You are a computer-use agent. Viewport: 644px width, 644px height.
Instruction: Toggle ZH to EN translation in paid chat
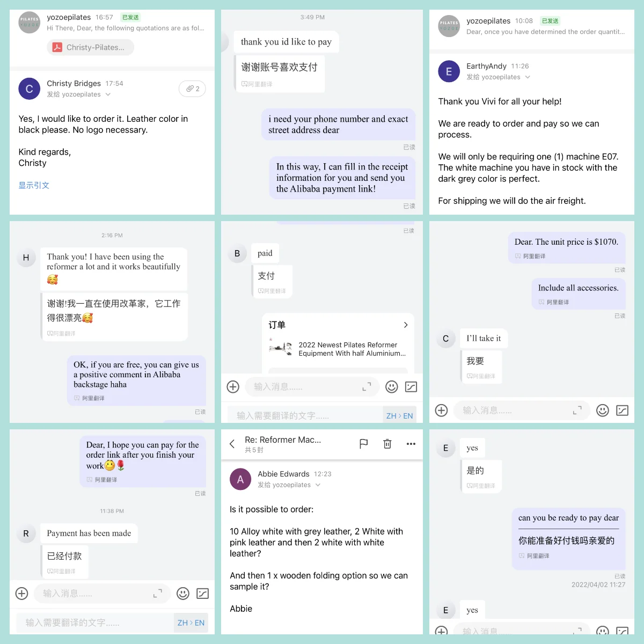coord(400,416)
